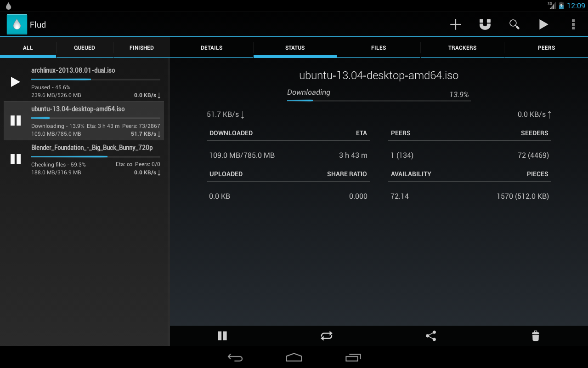The image size is (588, 368).
Task: Resume the archlinux-2013.08.01-dual.iso torrent
Action: tap(16, 82)
